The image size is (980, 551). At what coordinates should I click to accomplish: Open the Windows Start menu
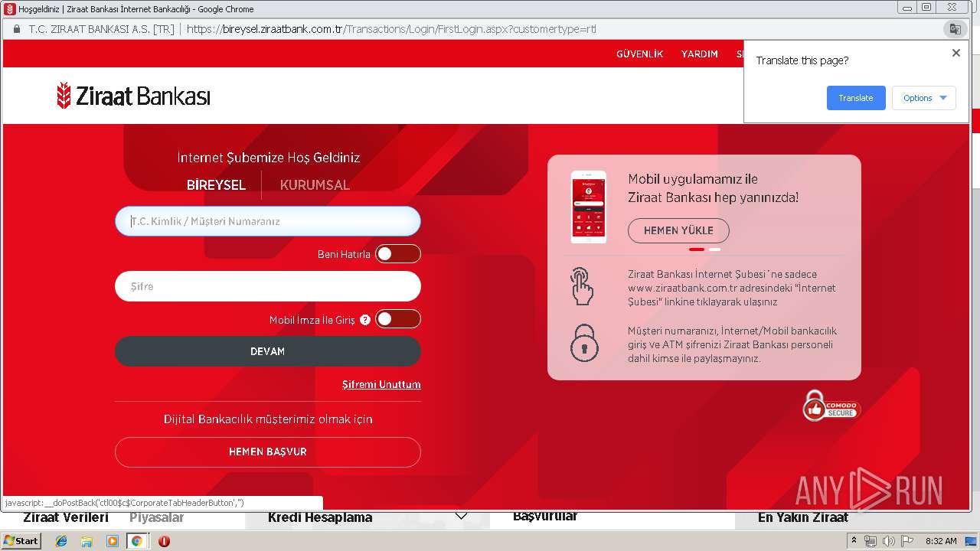click(x=21, y=541)
